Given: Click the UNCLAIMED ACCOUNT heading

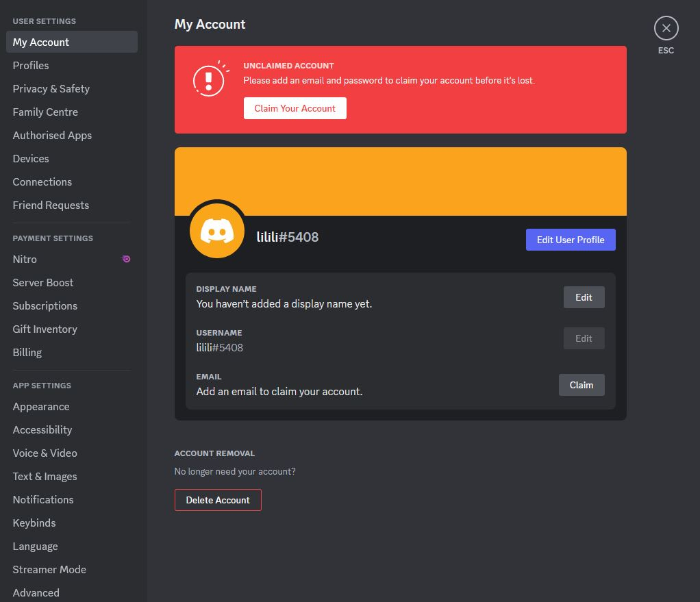Looking at the screenshot, I should point(288,66).
